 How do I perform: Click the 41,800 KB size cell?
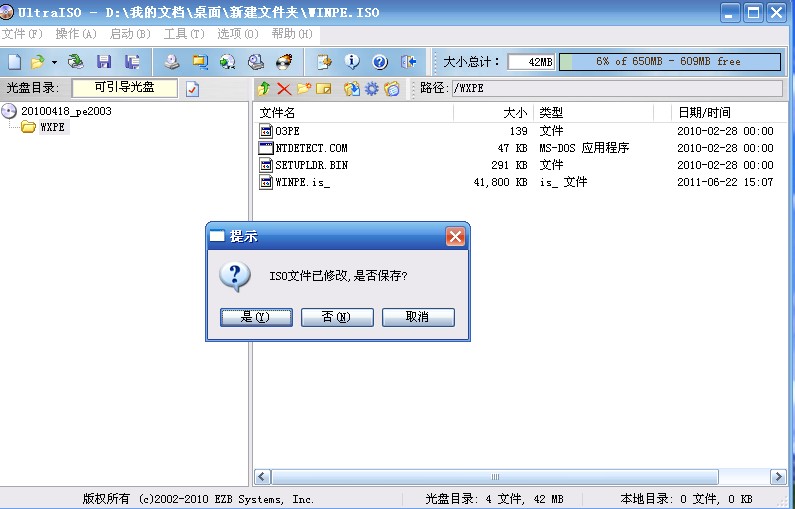click(500, 182)
